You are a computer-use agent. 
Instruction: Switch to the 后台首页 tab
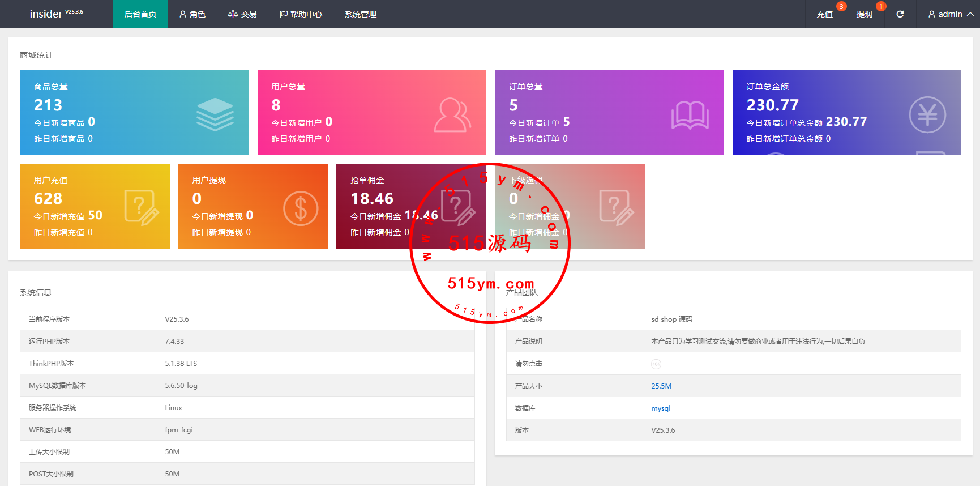pyautogui.click(x=140, y=14)
